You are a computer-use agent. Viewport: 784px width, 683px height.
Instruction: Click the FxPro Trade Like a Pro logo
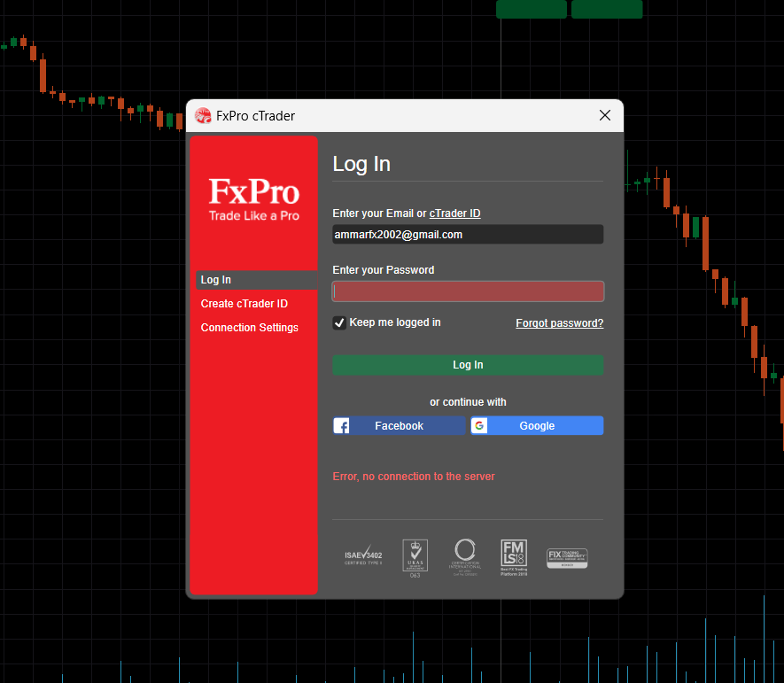point(254,199)
